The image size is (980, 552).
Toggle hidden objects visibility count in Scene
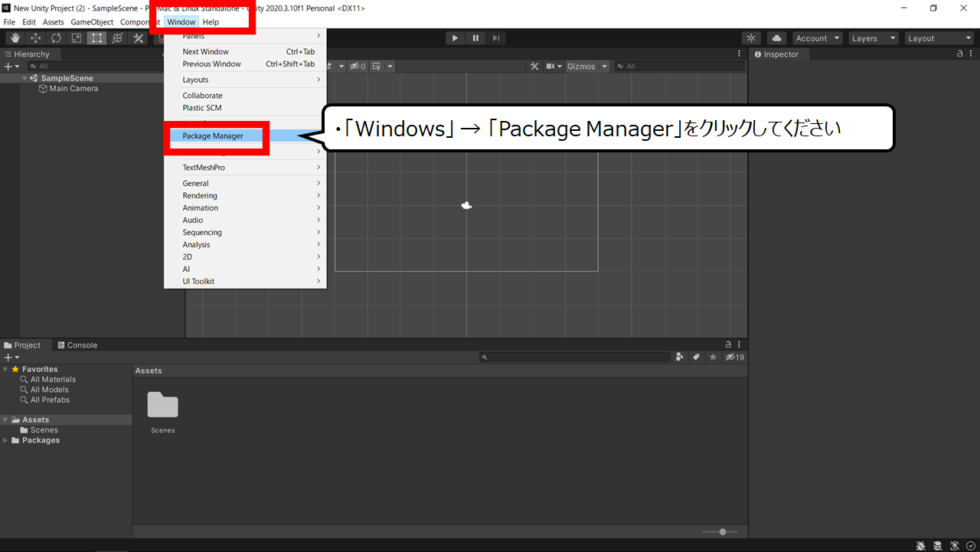tap(358, 67)
